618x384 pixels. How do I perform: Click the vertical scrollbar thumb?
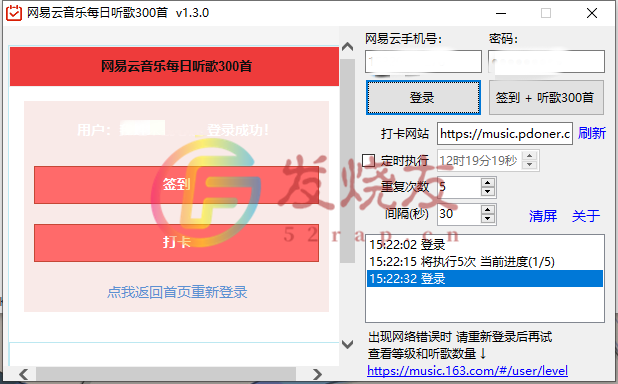347,160
